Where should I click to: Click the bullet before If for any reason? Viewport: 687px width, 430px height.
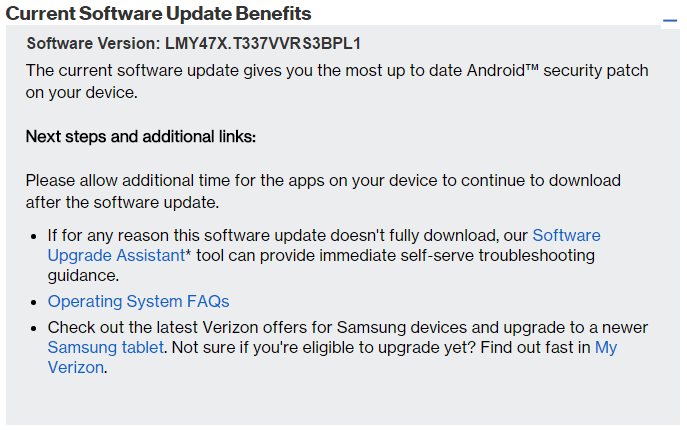[x=34, y=237]
